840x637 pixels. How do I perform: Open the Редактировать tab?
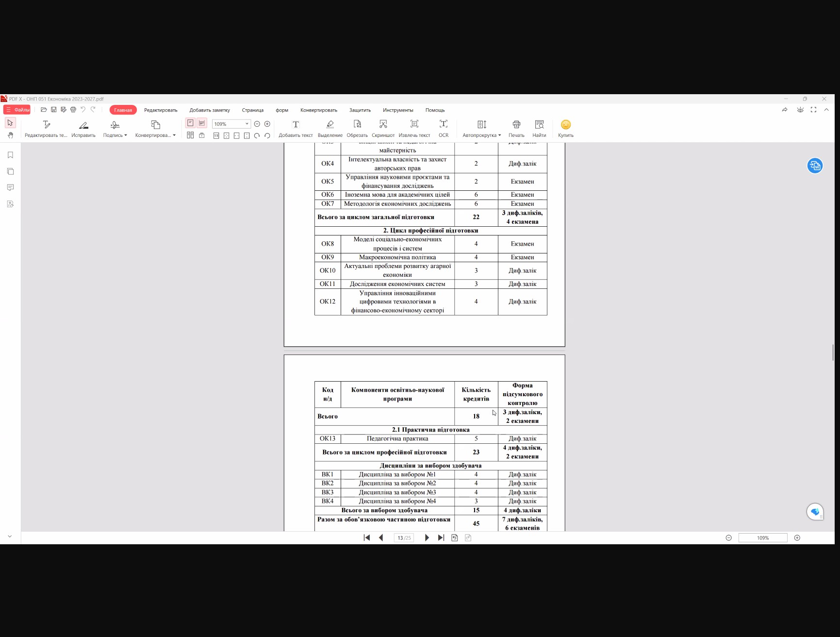pyautogui.click(x=161, y=110)
